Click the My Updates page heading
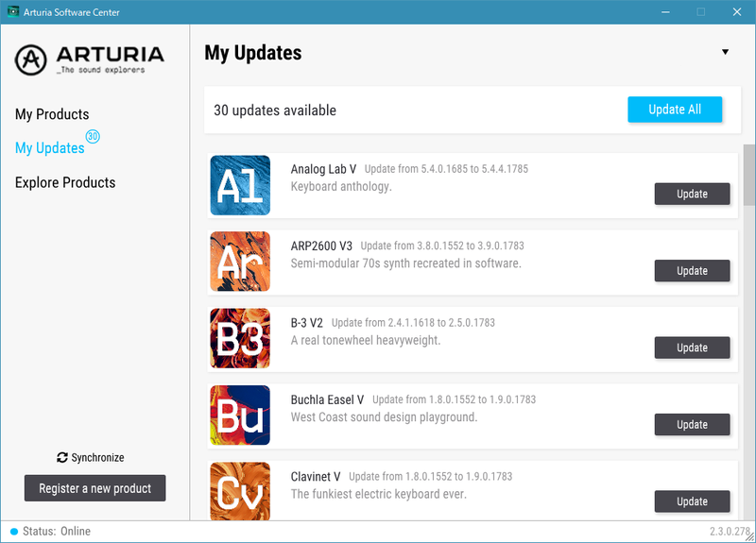Viewport: 756px width, 543px height. point(253,53)
